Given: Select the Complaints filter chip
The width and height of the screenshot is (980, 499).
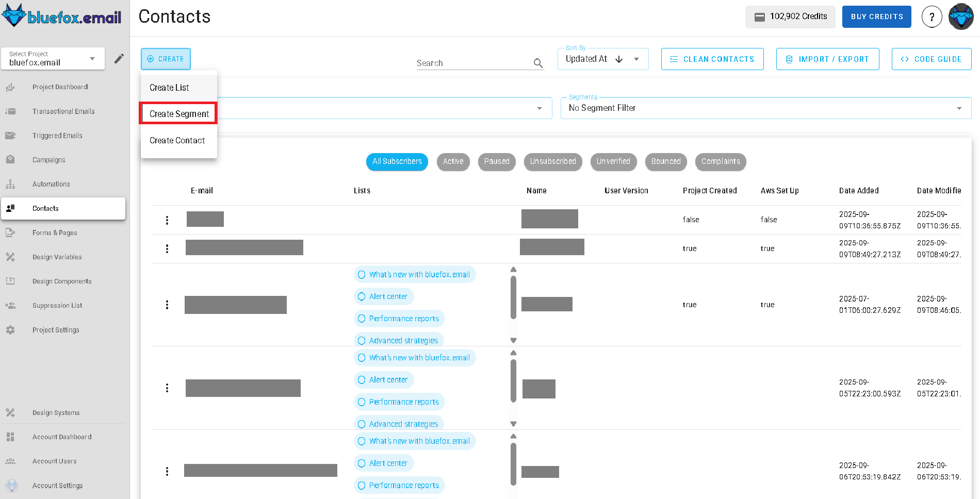Looking at the screenshot, I should click(x=721, y=161).
